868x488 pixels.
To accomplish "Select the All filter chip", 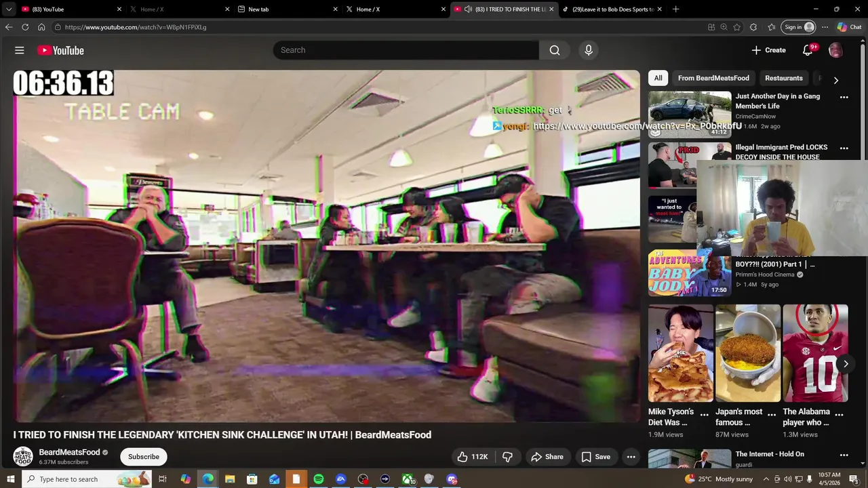I will (x=658, y=78).
